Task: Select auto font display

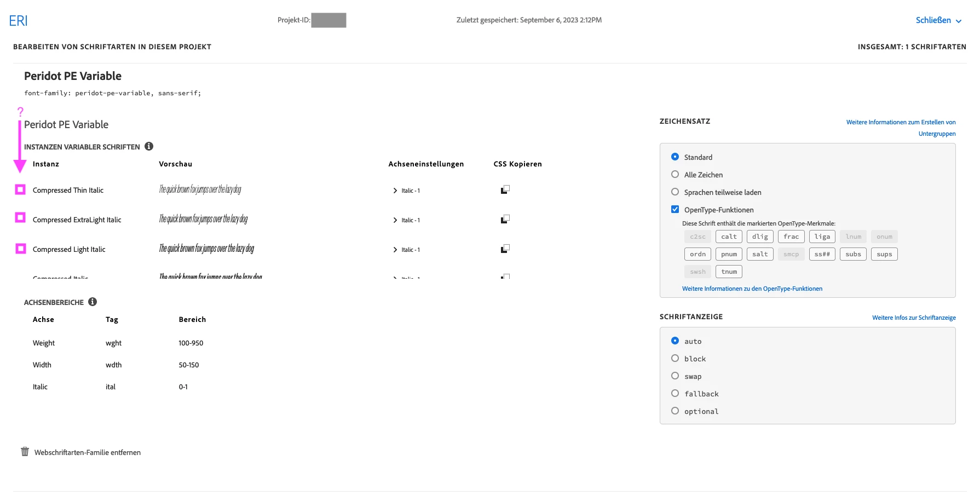Action: 675,341
